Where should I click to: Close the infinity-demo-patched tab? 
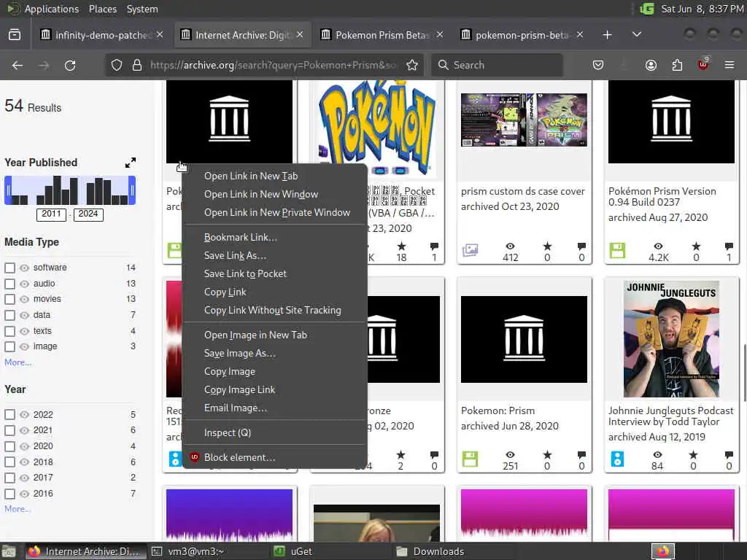click(x=160, y=35)
